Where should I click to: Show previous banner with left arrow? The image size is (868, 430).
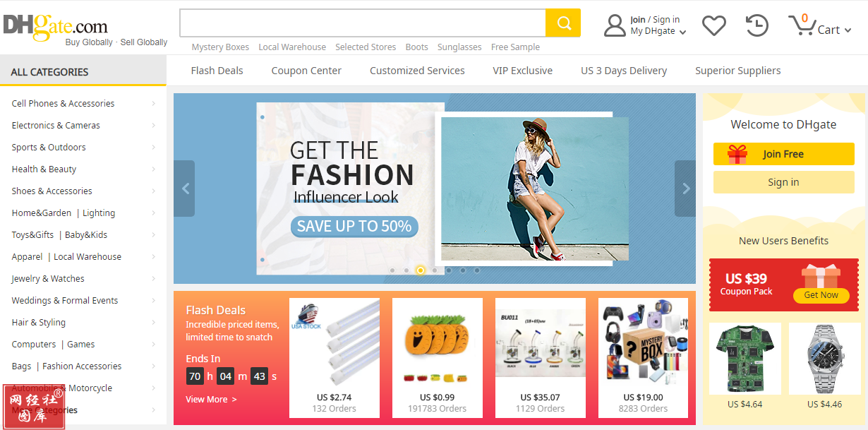click(185, 189)
